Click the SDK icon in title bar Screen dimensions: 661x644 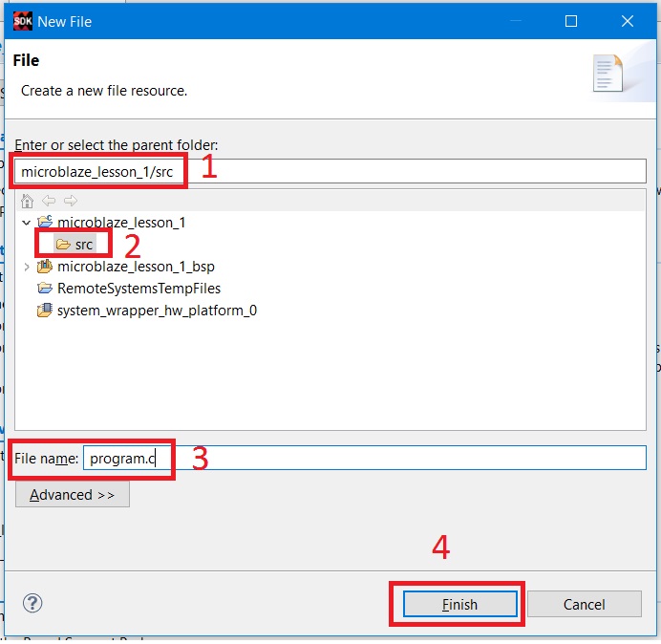tap(22, 20)
